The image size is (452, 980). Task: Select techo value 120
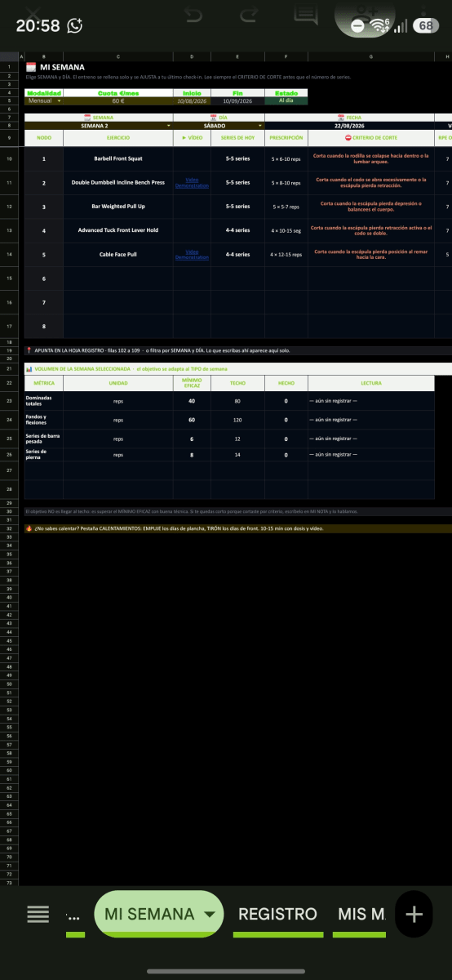237,420
